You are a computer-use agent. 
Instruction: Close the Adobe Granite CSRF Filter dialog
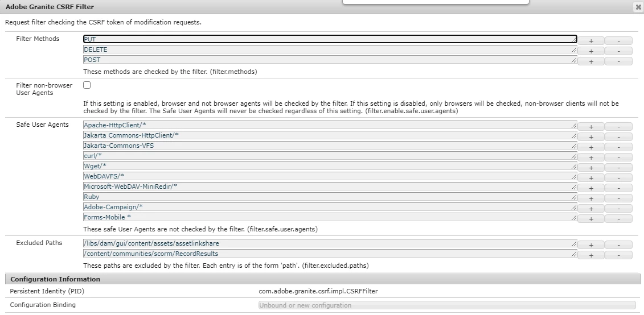639,7
